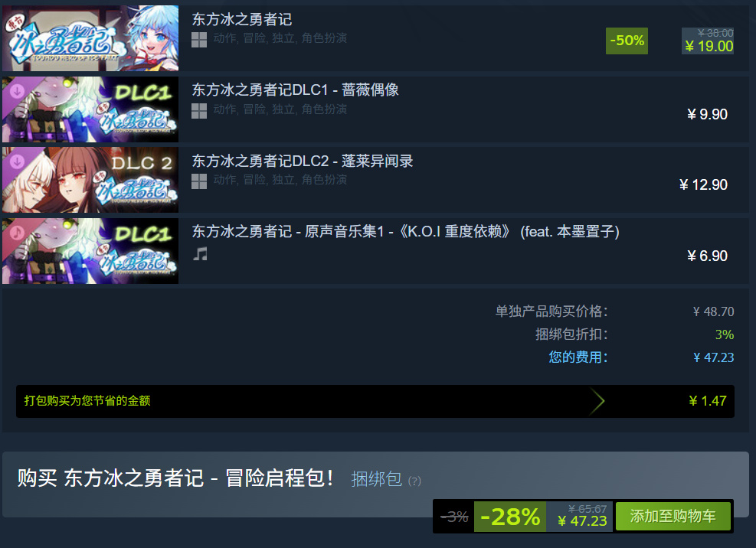Click the 打包购买为您节省的金额 savings bar
Viewport: 756px width, 548px height.
375,401
